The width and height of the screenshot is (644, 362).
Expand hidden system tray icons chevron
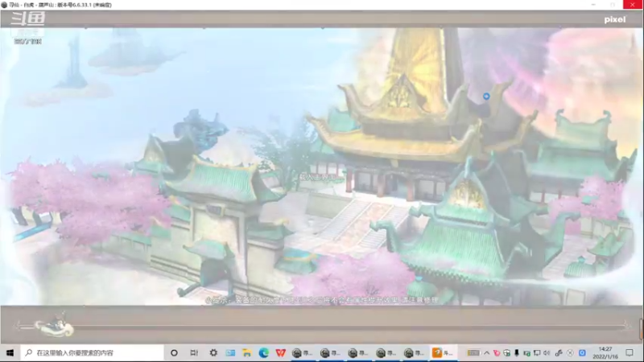[487, 352]
